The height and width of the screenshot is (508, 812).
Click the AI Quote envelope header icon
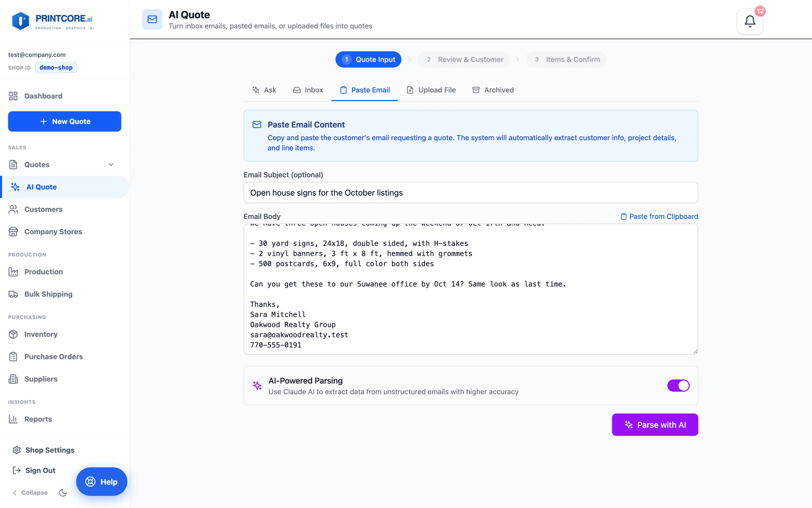[152, 19]
